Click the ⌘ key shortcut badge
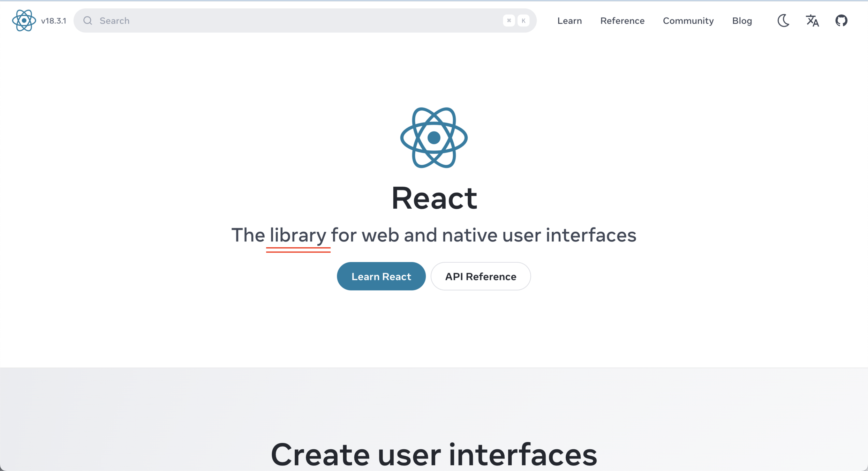The width and height of the screenshot is (868, 471). 509,21
